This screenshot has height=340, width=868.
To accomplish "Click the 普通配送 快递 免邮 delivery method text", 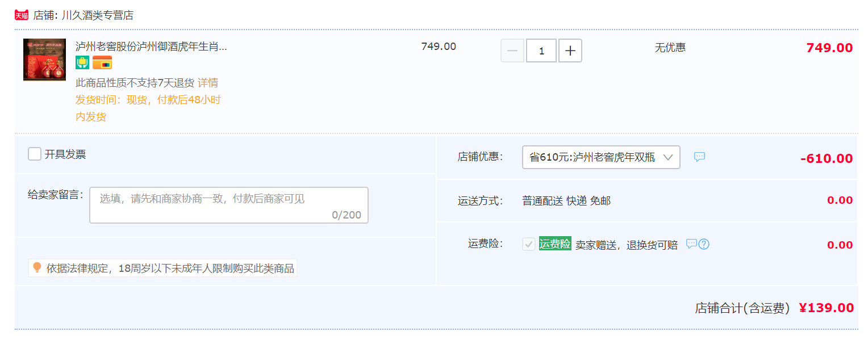I will (566, 201).
